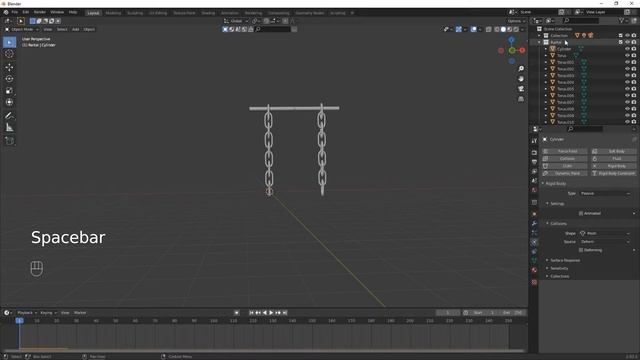Switch to the Animation workspace tab
This screenshot has height=360, width=640.
pos(230,13)
